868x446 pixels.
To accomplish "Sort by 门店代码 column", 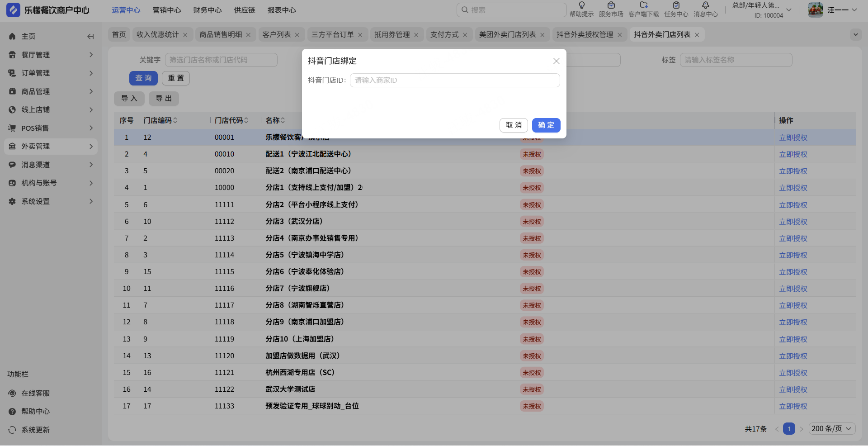I will coord(246,120).
